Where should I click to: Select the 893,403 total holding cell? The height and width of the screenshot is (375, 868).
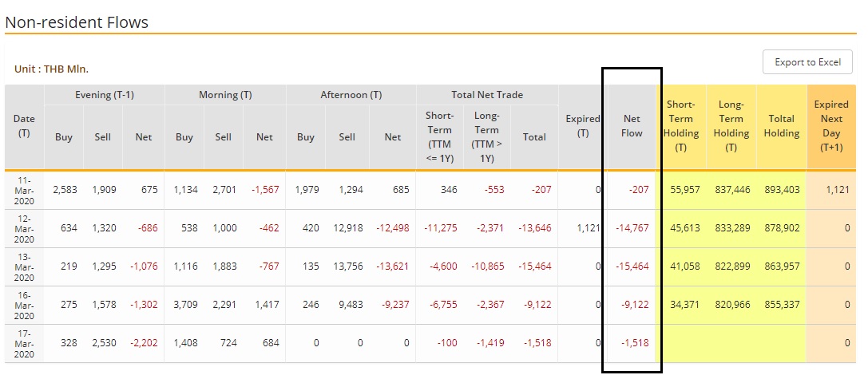pyautogui.click(x=781, y=190)
